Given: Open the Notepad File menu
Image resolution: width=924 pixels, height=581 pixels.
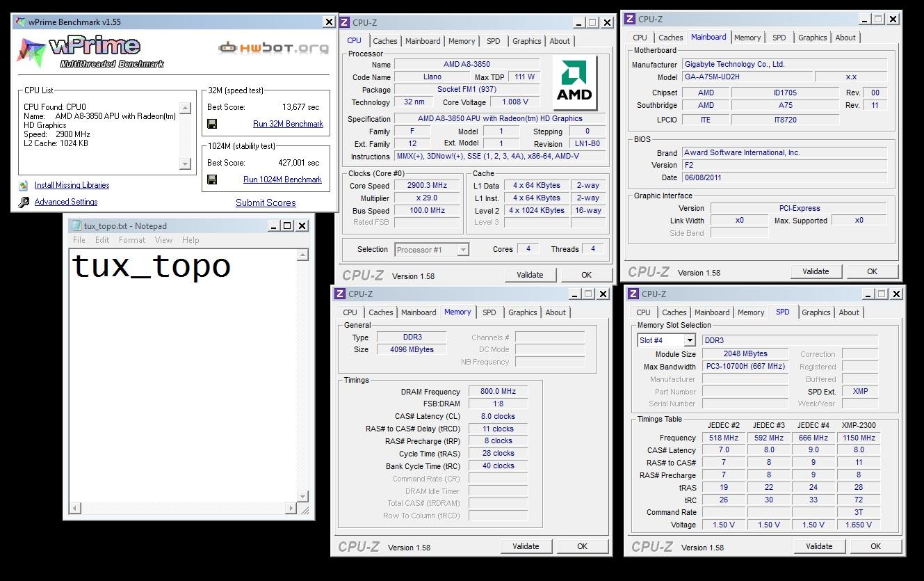Looking at the screenshot, I should pos(79,240).
